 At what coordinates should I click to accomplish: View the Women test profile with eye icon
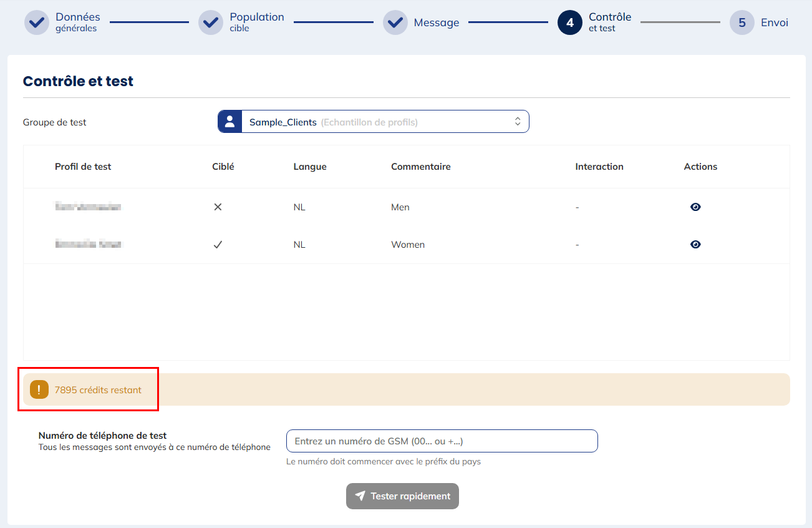695,245
